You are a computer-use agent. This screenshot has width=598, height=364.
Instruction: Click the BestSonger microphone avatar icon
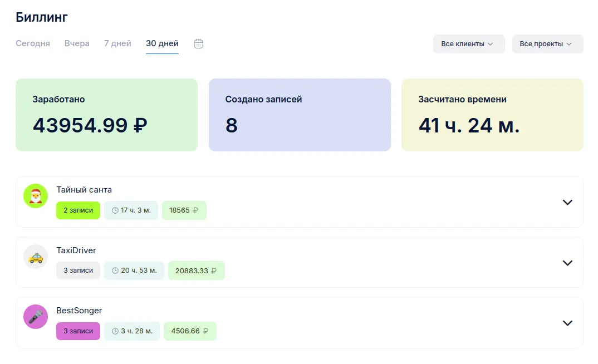click(36, 317)
